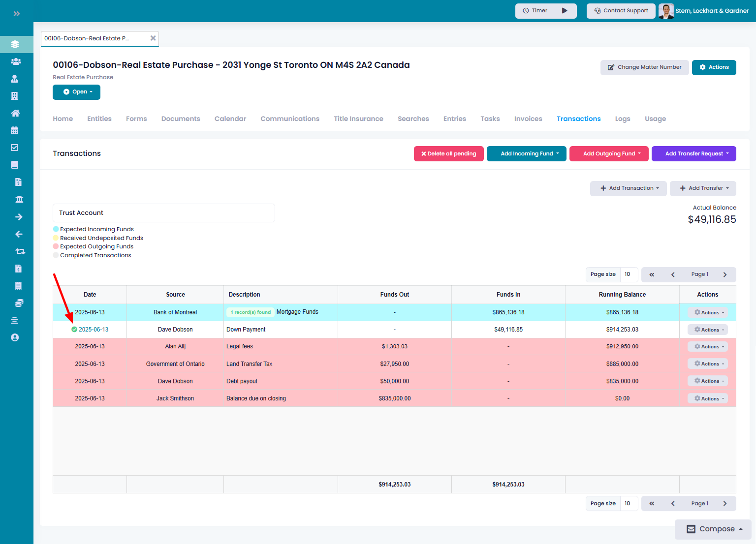
Task: Open the stacked coins sidebar icon
Action: point(19,303)
